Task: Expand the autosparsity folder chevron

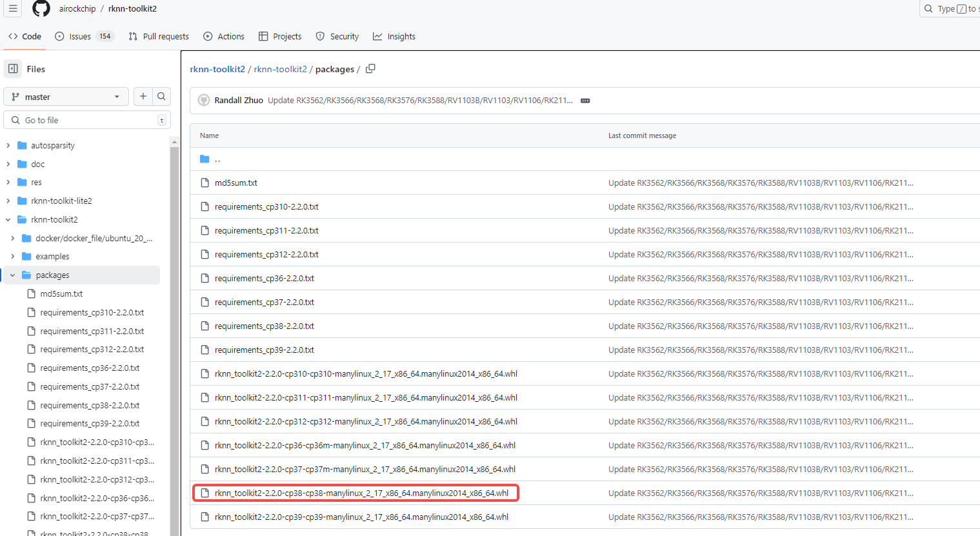Action: 8,145
